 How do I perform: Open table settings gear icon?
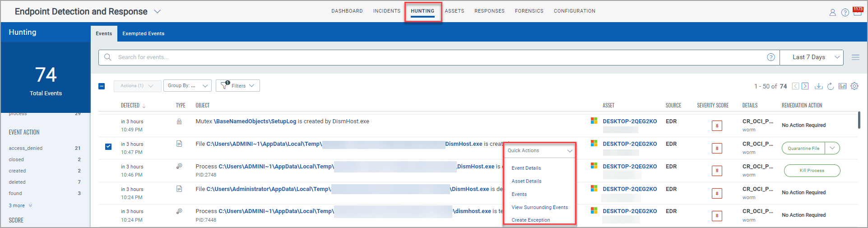(x=854, y=86)
